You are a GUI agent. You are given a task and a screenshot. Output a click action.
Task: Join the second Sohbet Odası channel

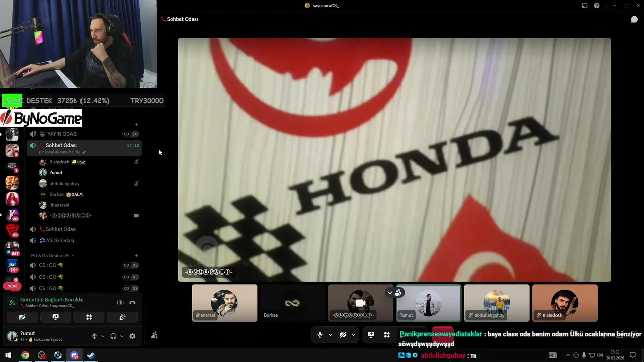pos(84,229)
